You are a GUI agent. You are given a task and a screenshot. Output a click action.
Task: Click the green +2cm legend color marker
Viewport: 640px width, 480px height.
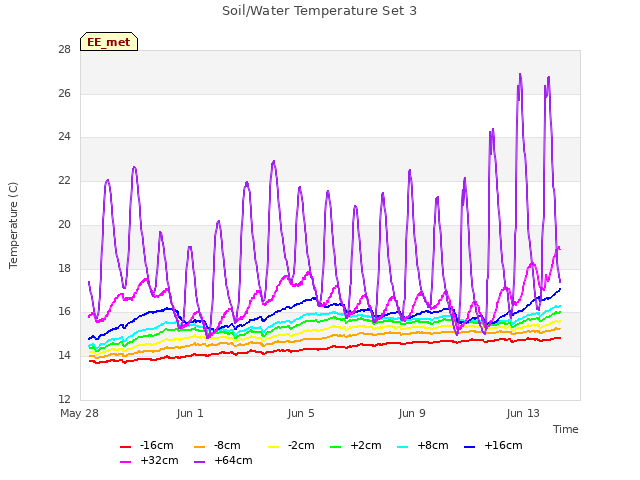tap(335, 447)
